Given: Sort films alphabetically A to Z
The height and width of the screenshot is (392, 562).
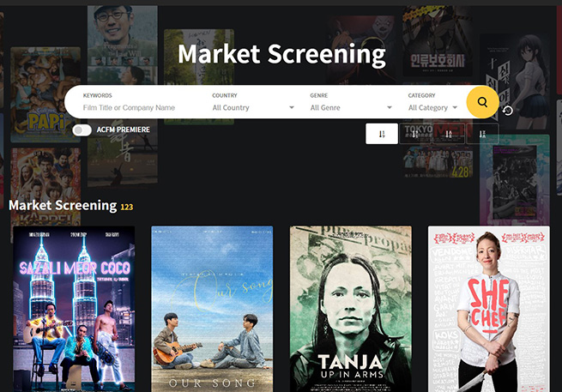Looking at the screenshot, I should click(449, 134).
